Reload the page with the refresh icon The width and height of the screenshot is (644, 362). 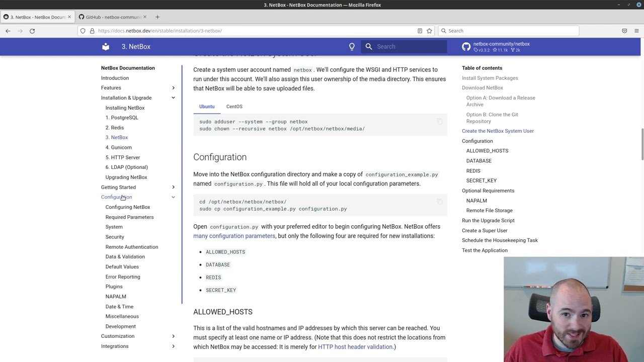pos(32,31)
